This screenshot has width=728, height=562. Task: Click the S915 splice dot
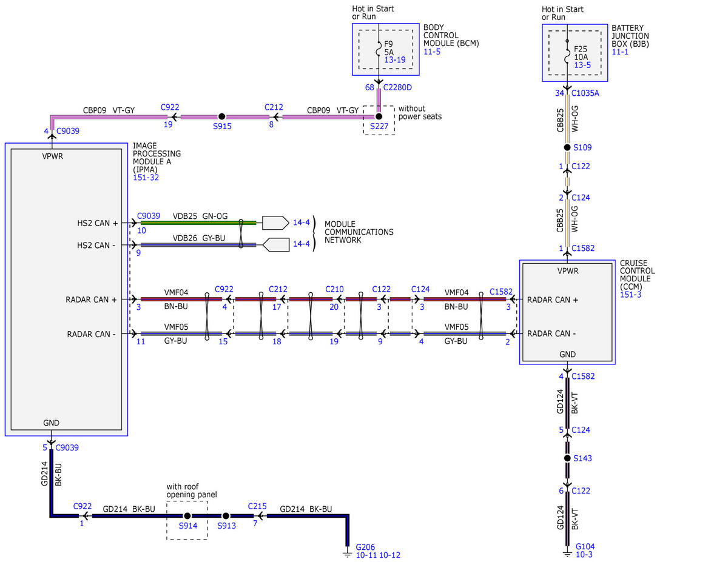pyautogui.click(x=221, y=116)
